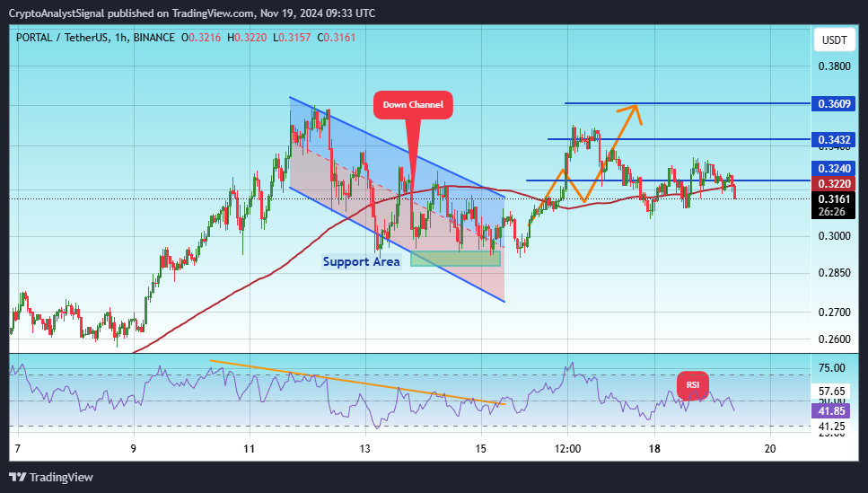Select the 0.3609 target price label

click(834, 103)
